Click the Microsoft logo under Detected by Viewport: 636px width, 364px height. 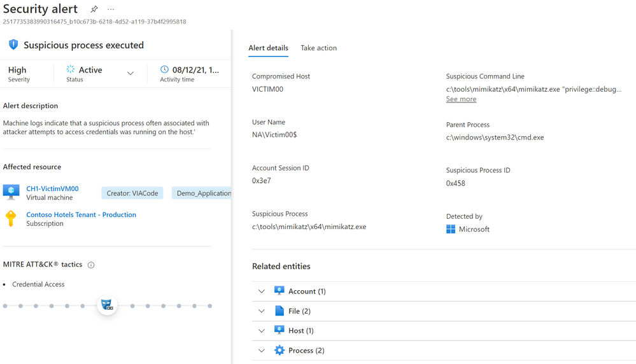pos(451,229)
